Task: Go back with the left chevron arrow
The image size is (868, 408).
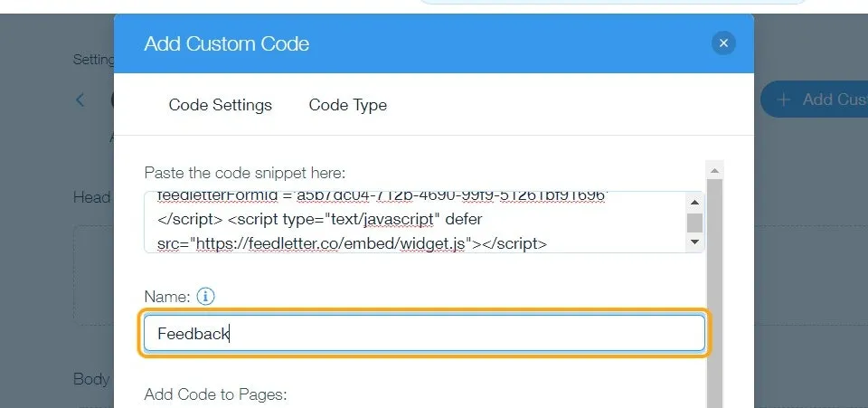Action: [80, 100]
